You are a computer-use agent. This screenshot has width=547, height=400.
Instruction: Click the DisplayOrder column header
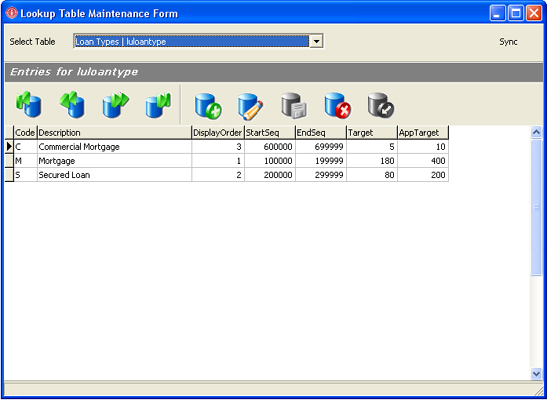pos(218,133)
